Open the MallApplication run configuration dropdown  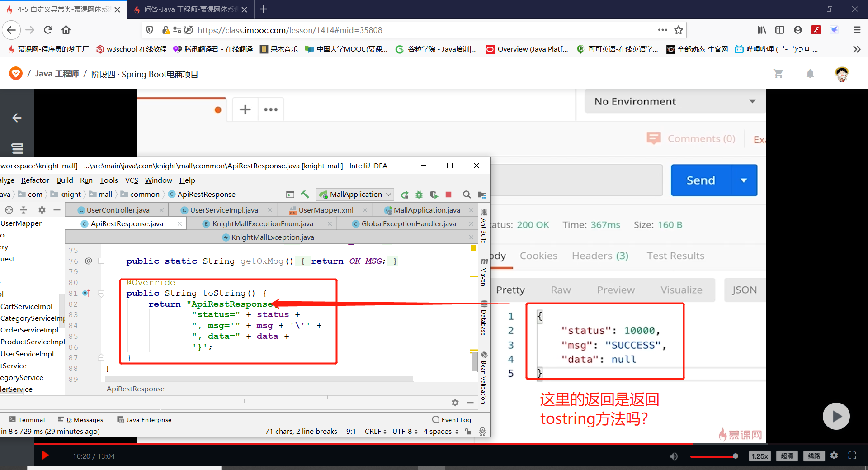pos(355,195)
